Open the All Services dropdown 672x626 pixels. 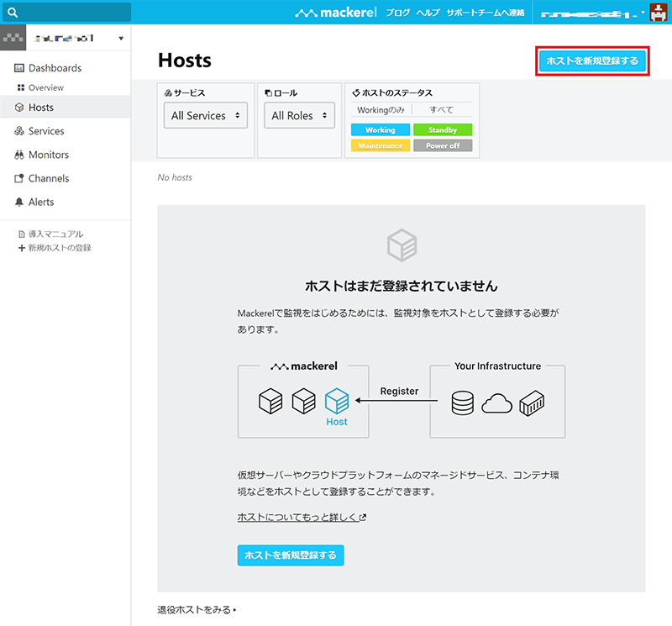[206, 116]
